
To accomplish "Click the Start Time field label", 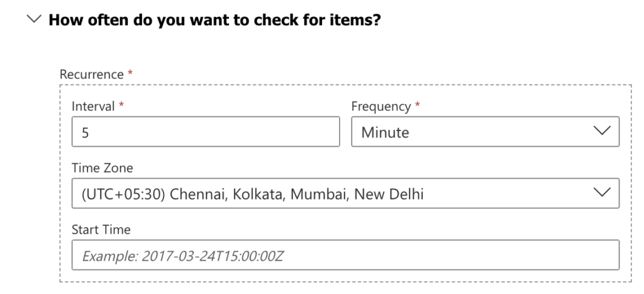I will click(101, 229).
